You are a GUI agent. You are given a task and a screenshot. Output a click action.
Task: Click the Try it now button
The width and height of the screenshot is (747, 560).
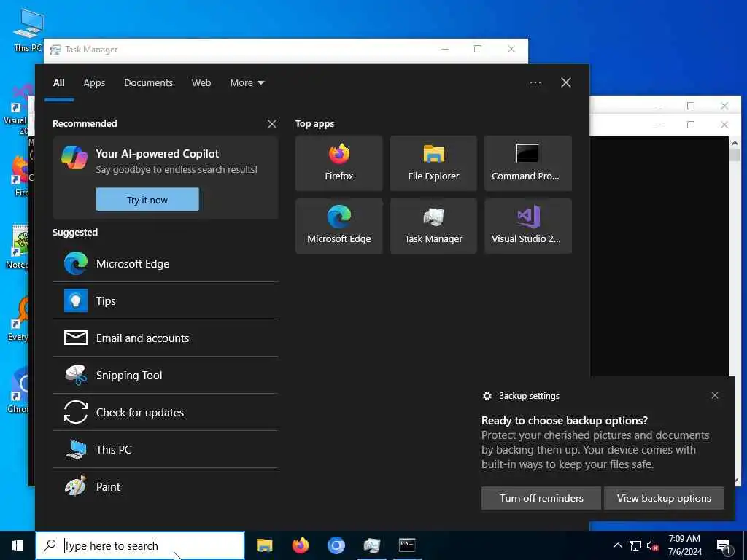(147, 200)
